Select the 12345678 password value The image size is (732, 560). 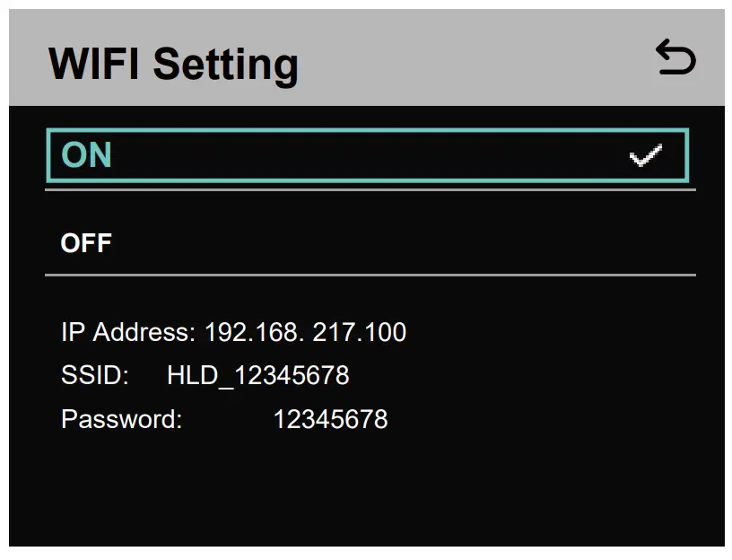[330, 419]
